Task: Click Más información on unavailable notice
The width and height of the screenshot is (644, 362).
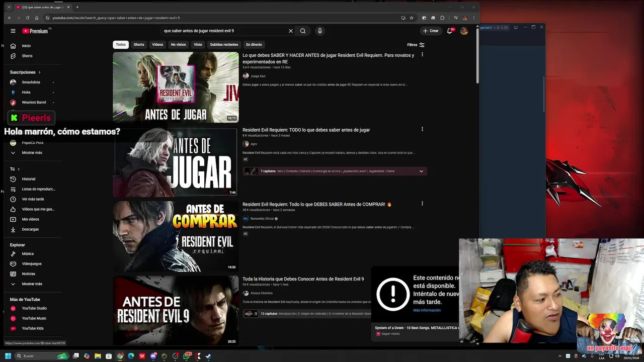Action: [427, 310]
